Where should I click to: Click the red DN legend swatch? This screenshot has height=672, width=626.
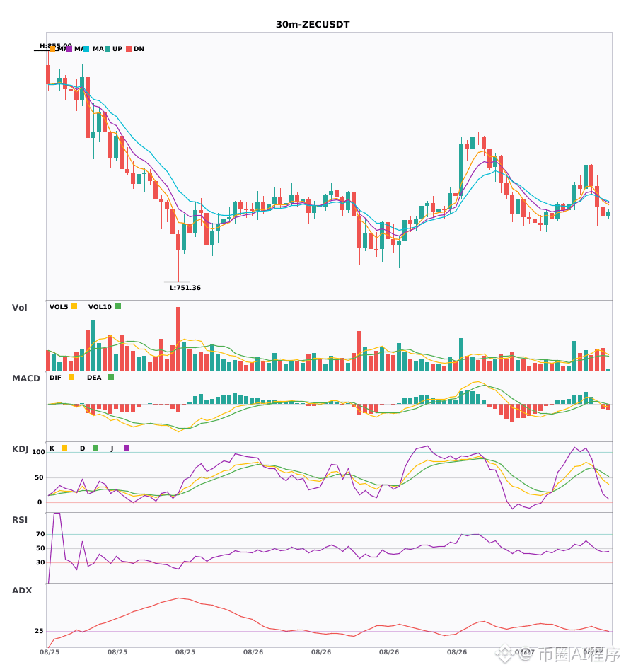tap(128, 49)
